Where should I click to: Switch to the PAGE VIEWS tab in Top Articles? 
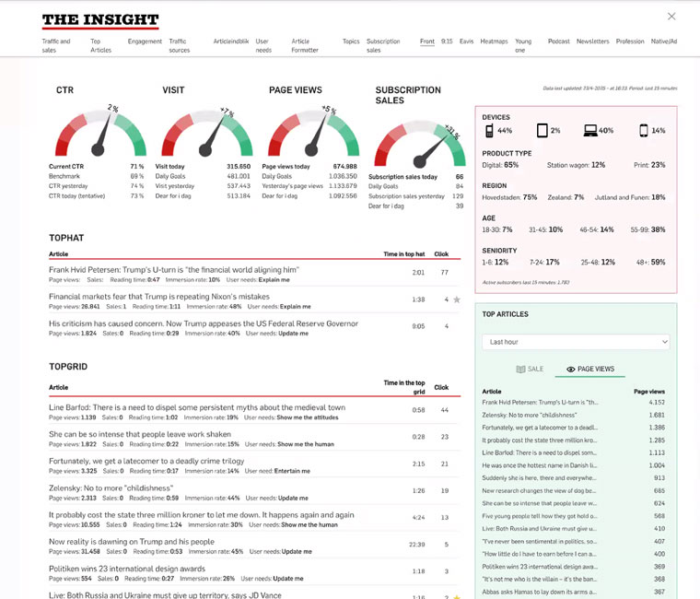pyautogui.click(x=590, y=369)
